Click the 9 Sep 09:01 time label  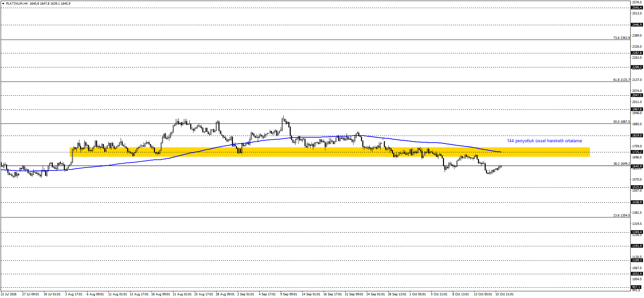coord(289,294)
